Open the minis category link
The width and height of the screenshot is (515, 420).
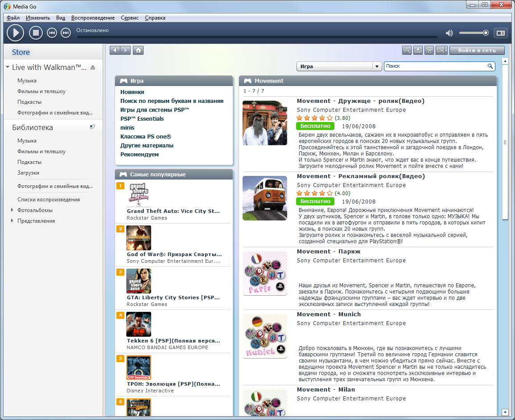point(127,128)
